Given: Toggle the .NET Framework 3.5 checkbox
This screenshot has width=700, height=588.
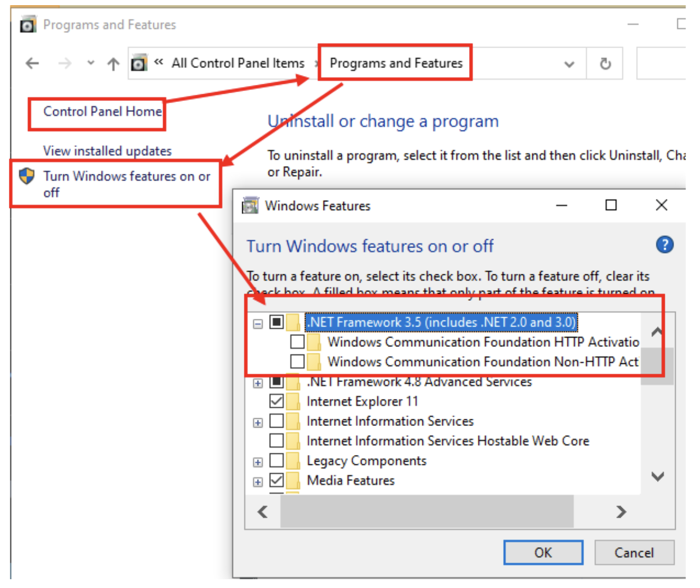Looking at the screenshot, I should coord(277,322).
